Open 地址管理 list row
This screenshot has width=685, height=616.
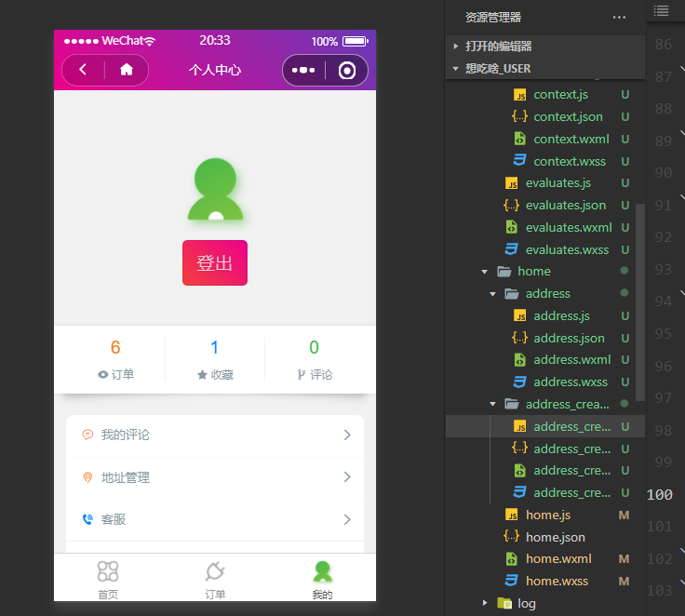tap(215, 477)
